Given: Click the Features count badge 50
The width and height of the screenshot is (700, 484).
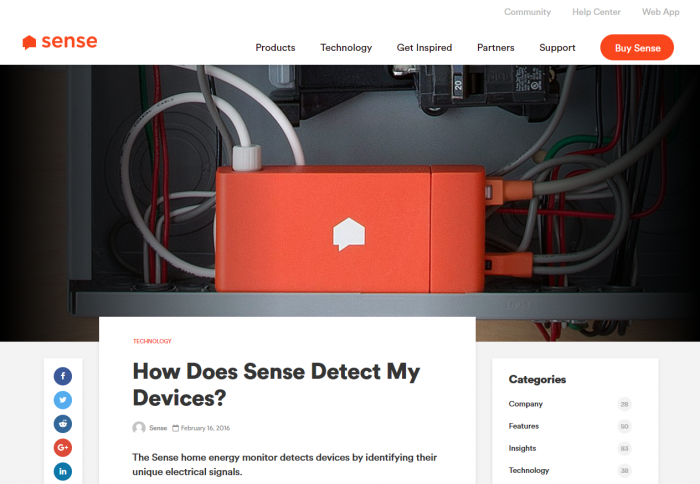Looking at the screenshot, I should [x=625, y=426].
